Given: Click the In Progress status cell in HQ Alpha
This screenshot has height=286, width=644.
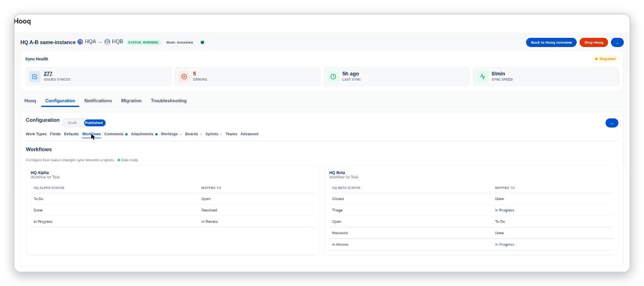Looking at the screenshot, I should point(43,222).
